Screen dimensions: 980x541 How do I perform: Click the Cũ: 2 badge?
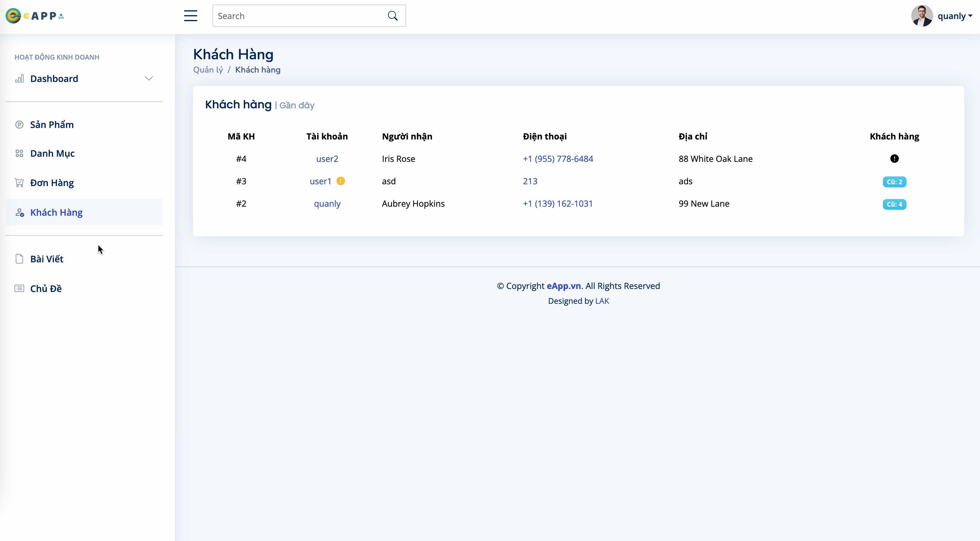[x=894, y=182]
